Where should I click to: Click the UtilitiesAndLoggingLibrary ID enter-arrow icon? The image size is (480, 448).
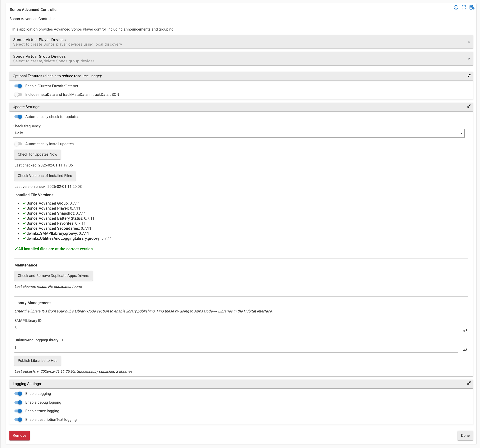[x=465, y=350]
